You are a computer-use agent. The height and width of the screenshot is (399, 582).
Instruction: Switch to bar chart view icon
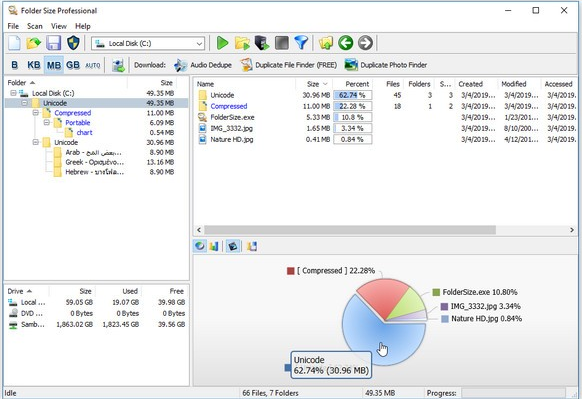(x=214, y=246)
